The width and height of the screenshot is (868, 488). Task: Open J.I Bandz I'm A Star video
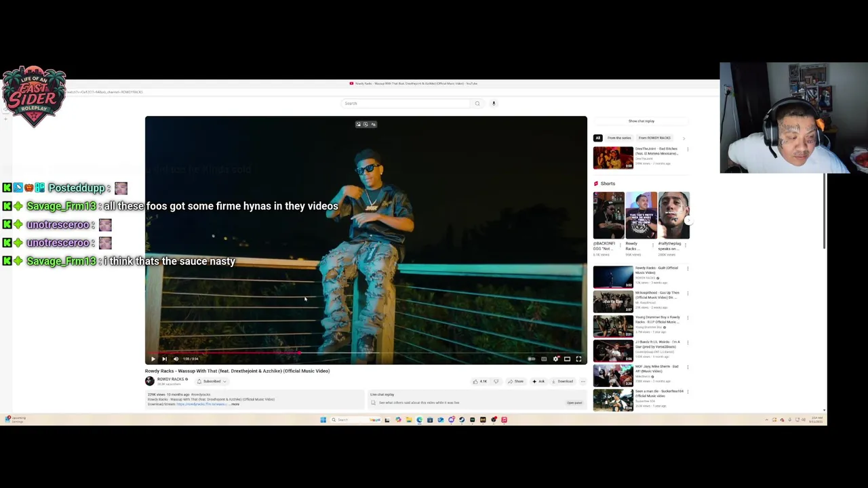pyautogui.click(x=613, y=351)
